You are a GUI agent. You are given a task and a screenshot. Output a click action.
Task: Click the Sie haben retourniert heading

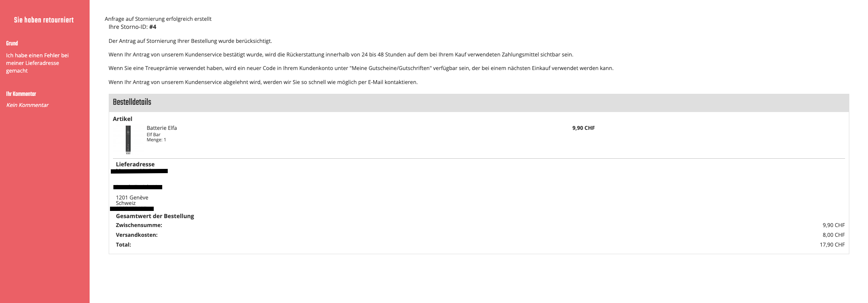44,20
